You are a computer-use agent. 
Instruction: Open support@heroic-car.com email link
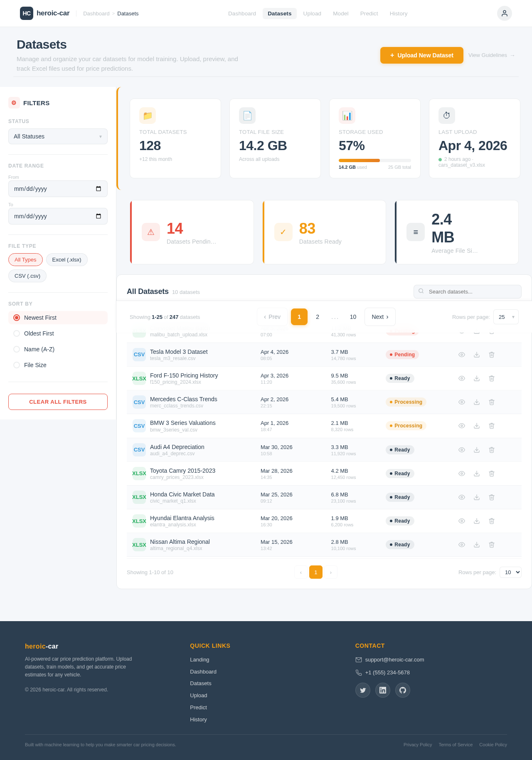click(x=394, y=660)
